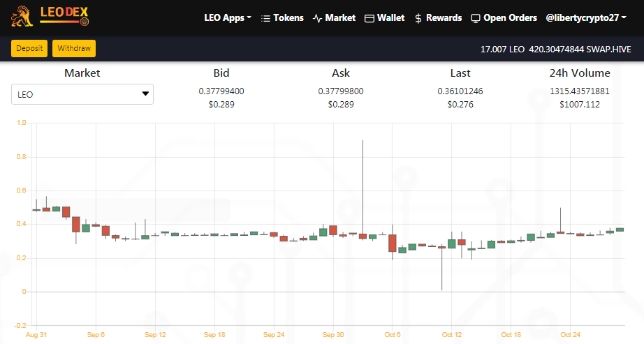Click the Aug 31 axis label
This screenshot has height=344, width=644.
pyautogui.click(x=36, y=334)
